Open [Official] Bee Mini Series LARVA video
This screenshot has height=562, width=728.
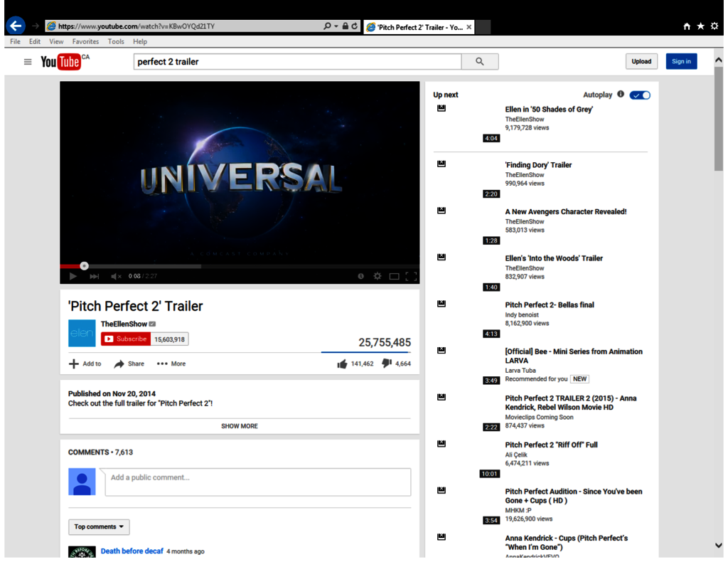(574, 356)
